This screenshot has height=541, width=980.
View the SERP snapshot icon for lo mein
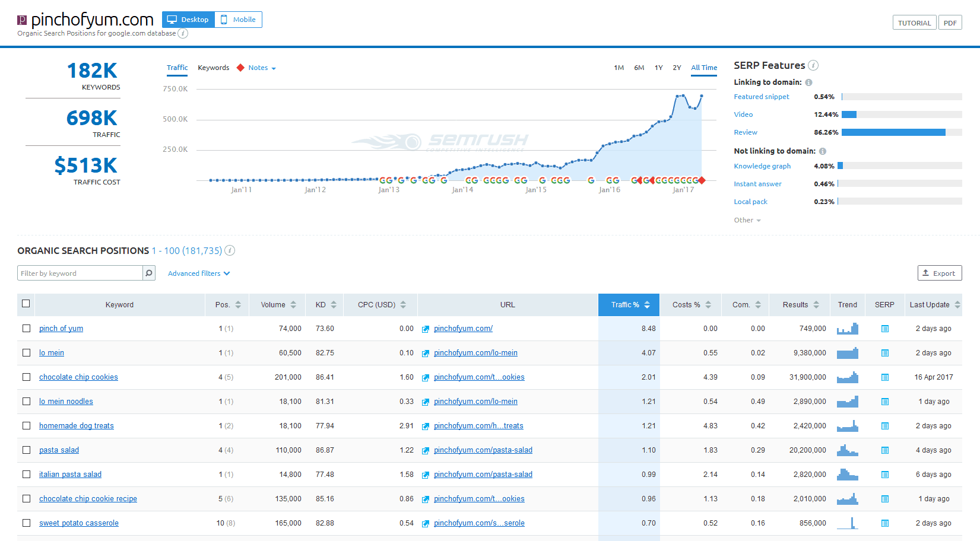(885, 353)
